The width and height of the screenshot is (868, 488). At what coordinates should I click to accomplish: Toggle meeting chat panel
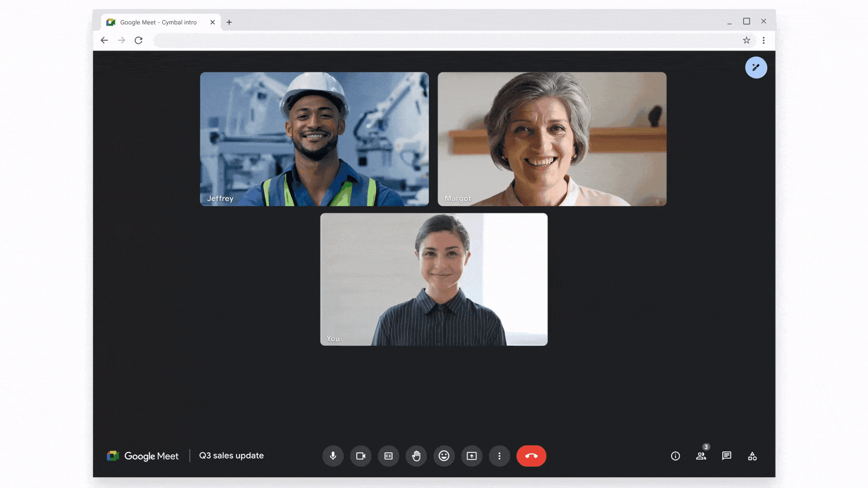pyautogui.click(x=727, y=456)
